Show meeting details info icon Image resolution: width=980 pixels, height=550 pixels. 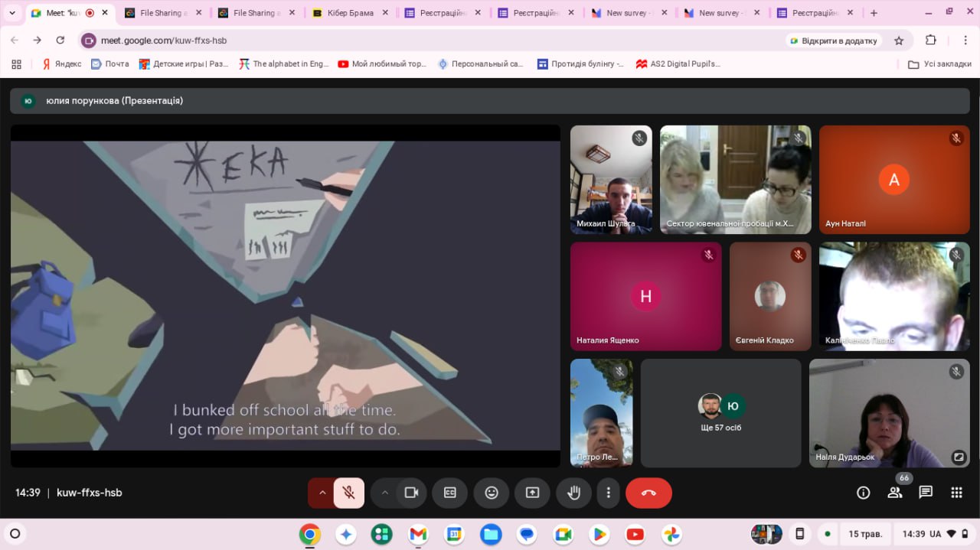coord(863,493)
